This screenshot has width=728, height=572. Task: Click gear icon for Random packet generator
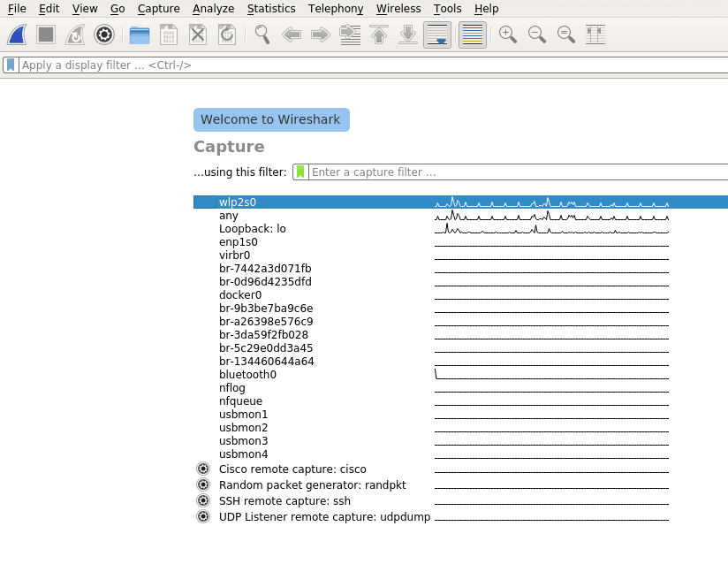pyautogui.click(x=203, y=484)
